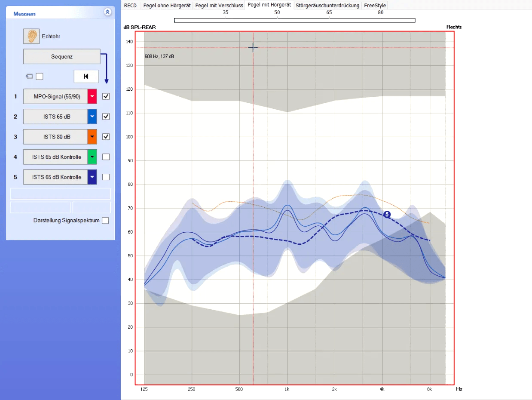Uncheck the ISTS 80 dB sequence checkbox
This screenshot has height=400, width=532.
click(106, 137)
